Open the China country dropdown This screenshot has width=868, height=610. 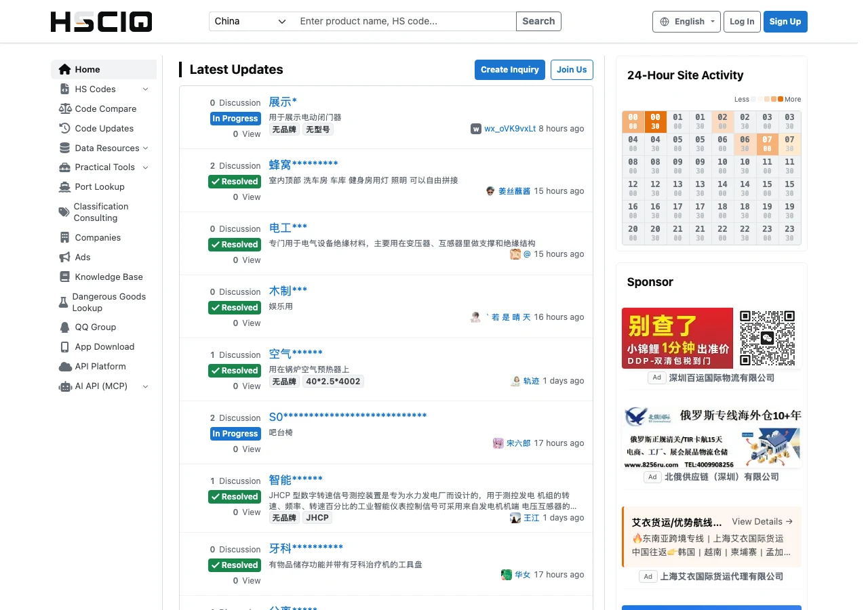tap(250, 21)
